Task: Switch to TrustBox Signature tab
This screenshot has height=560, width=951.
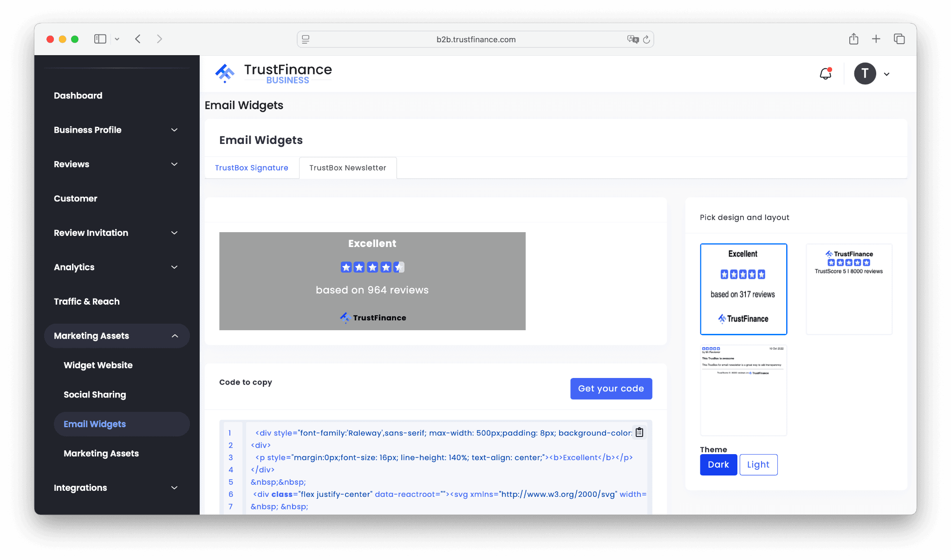Action: point(251,168)
